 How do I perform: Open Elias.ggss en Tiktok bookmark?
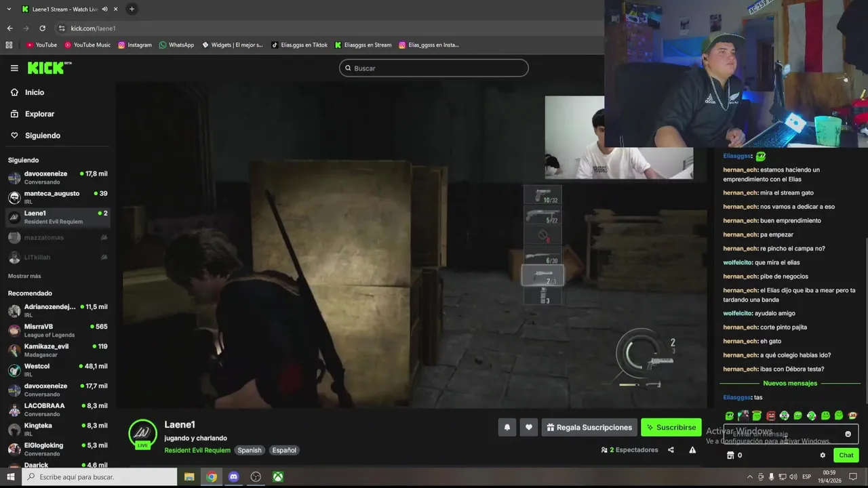pos(299,45)
